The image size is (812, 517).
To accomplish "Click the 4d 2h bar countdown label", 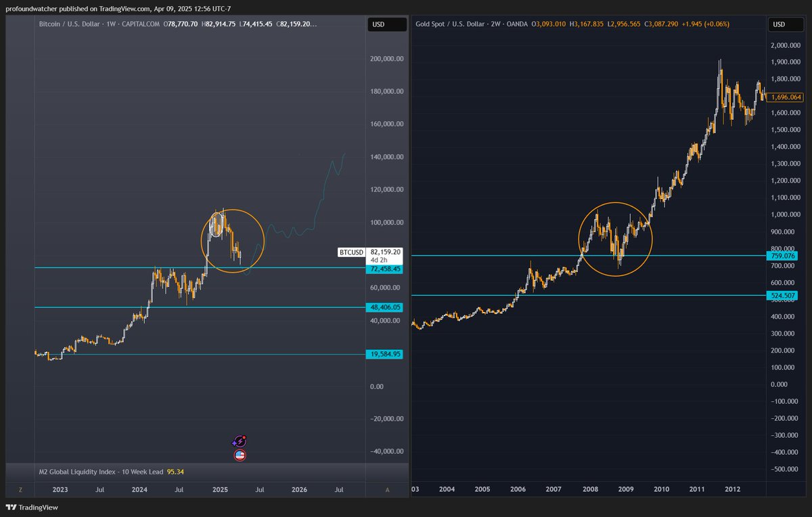I will point(379,261).
